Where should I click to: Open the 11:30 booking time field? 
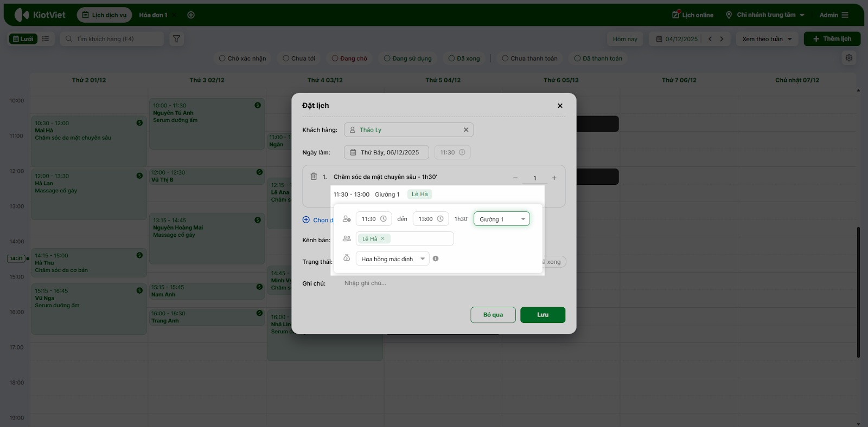452,152
